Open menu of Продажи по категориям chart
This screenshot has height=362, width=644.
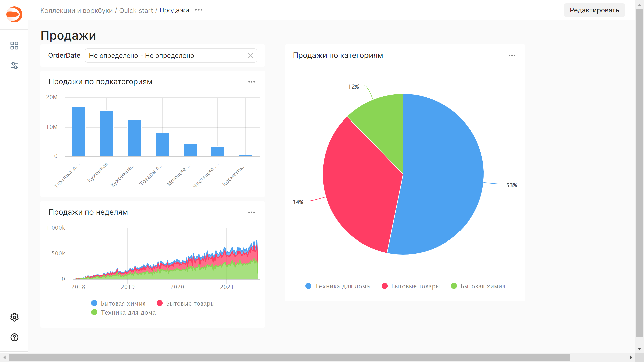(x=512, y=56)
